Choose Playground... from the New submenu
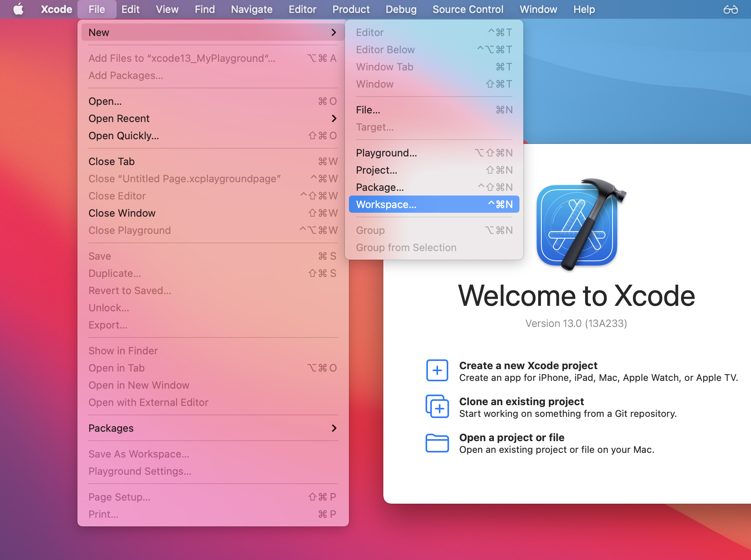 [x=434, y=153]
